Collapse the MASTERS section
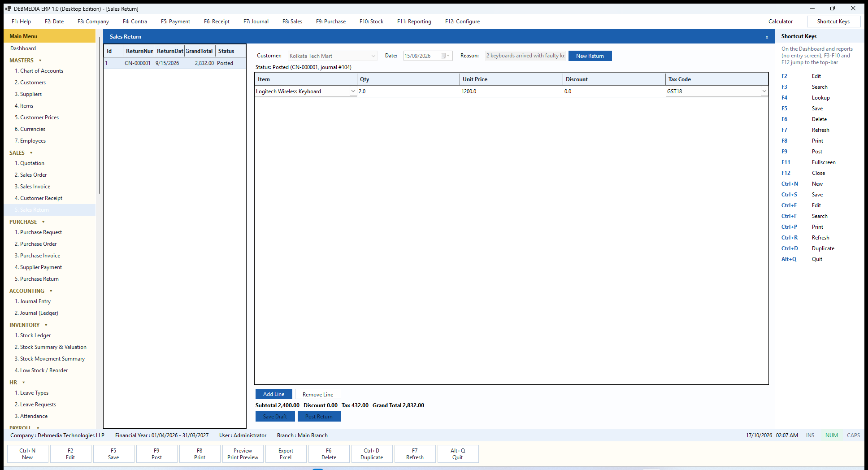Viewport: 868px width, 470px height. [40, 61]
